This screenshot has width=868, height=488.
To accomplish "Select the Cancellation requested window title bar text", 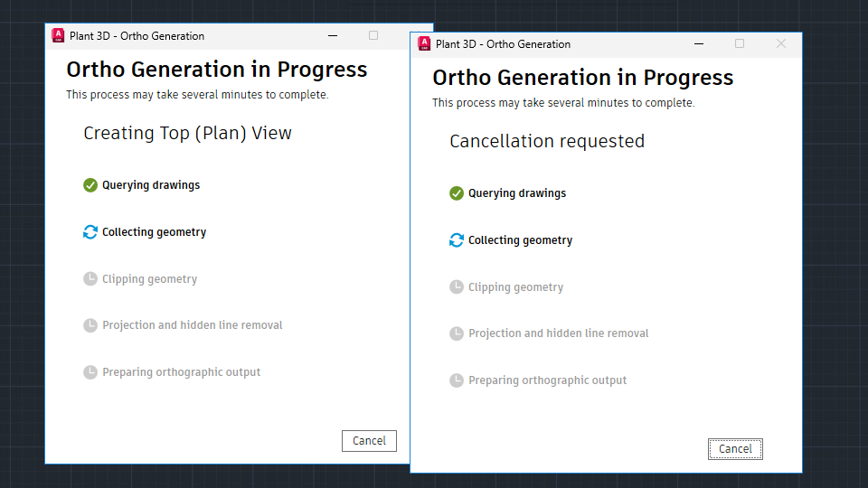I will tap(503, 43).
